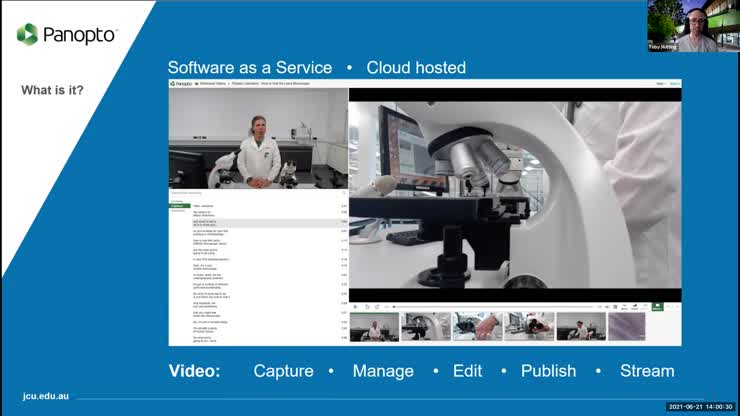Select the purple tissue sample thumbnail
740x416 pixels.
coord(627,326)
